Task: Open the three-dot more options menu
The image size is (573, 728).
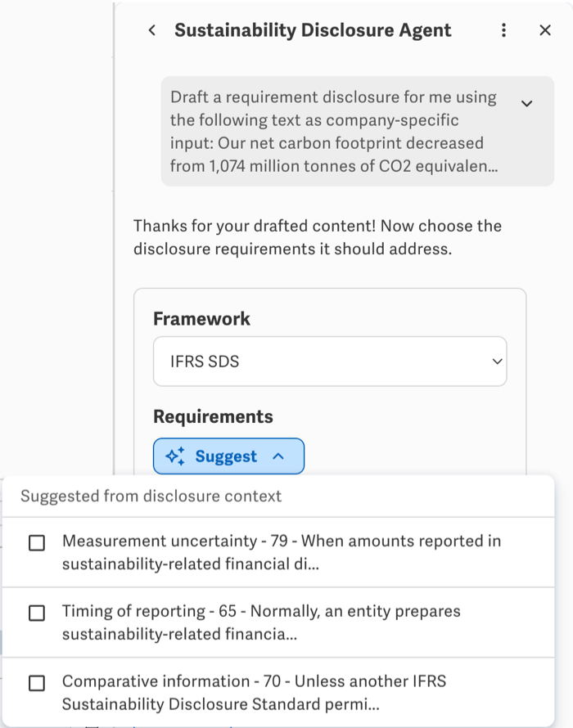Action: coord(503,30)
